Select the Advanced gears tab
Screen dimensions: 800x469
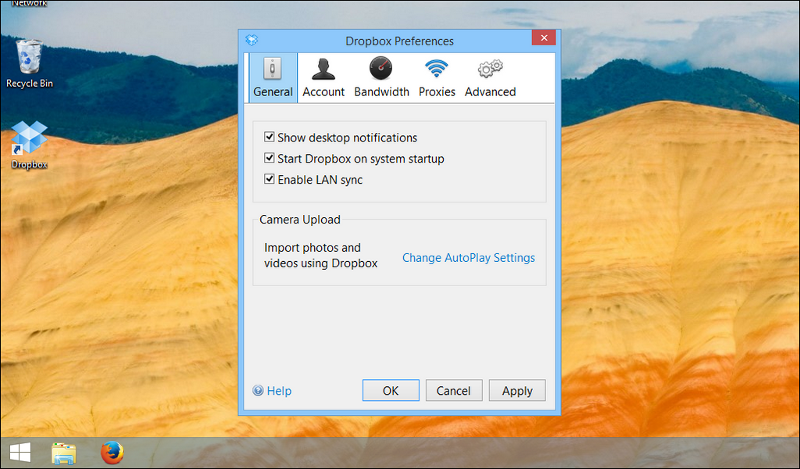pyautogui.click(x=490, y=78)
